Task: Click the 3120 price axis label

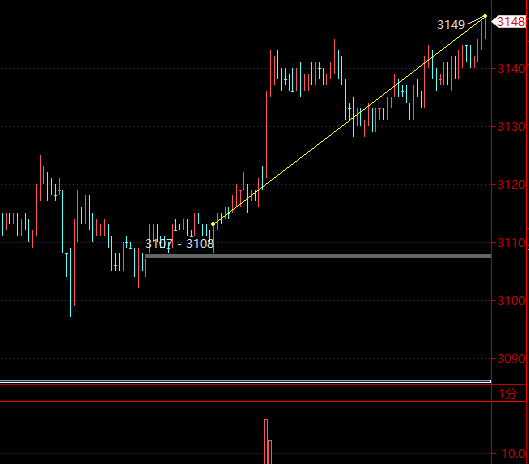Action: coord(511,185)
